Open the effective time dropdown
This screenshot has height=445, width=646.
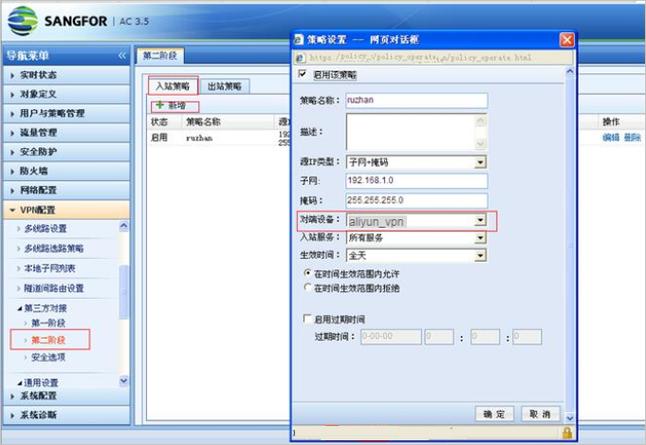[480, 255]
